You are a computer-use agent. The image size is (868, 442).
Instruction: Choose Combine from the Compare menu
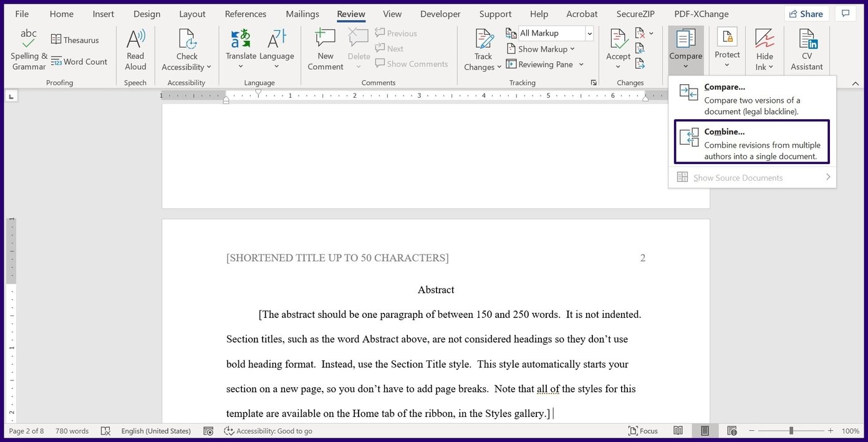[x=751, y=142]
